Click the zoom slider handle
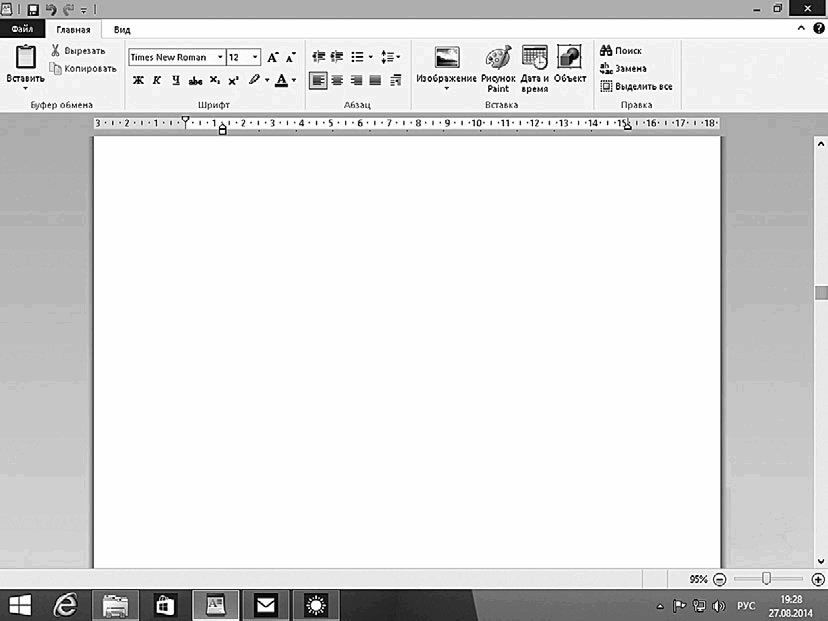 766,579
